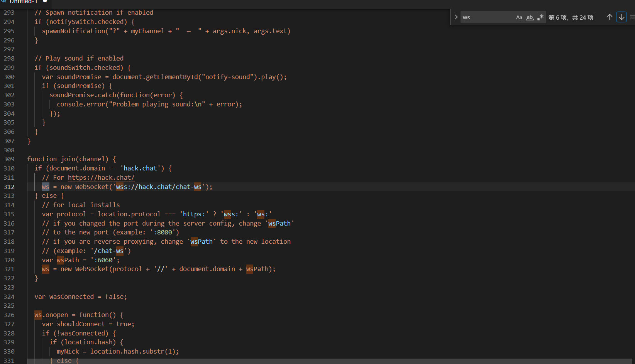Expand the replace field chevron

pos(456,17)
